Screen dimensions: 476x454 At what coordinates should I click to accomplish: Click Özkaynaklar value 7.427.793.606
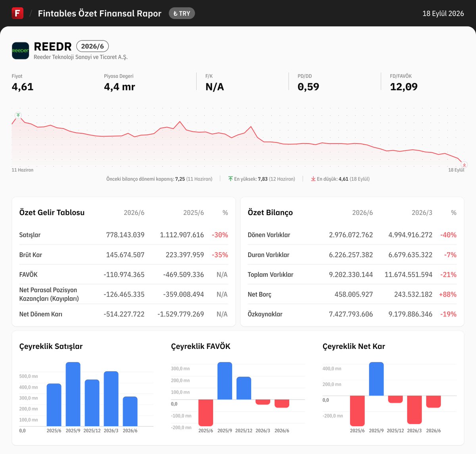tap(351, 314)
